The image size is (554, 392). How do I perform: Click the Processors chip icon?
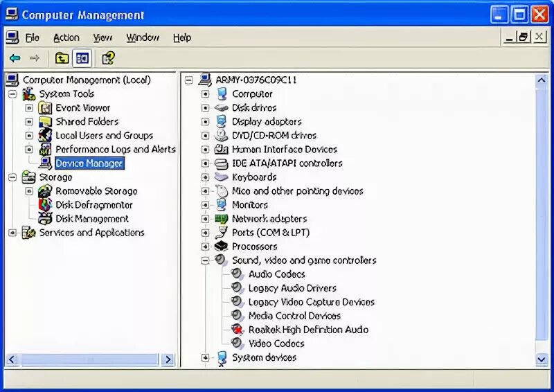(x=221, y=247)
